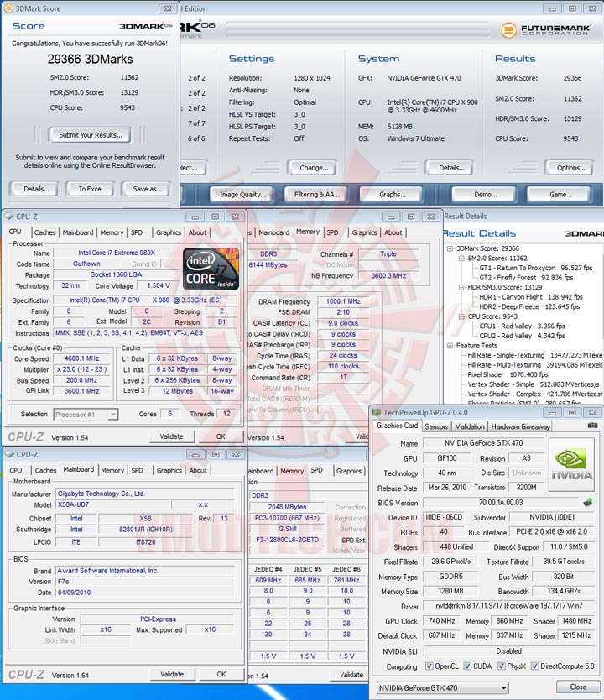Image resolution: width=604 pixels, height=700 pixels.
Task: Click the Change... button under Settings
Action: (314, 168)
